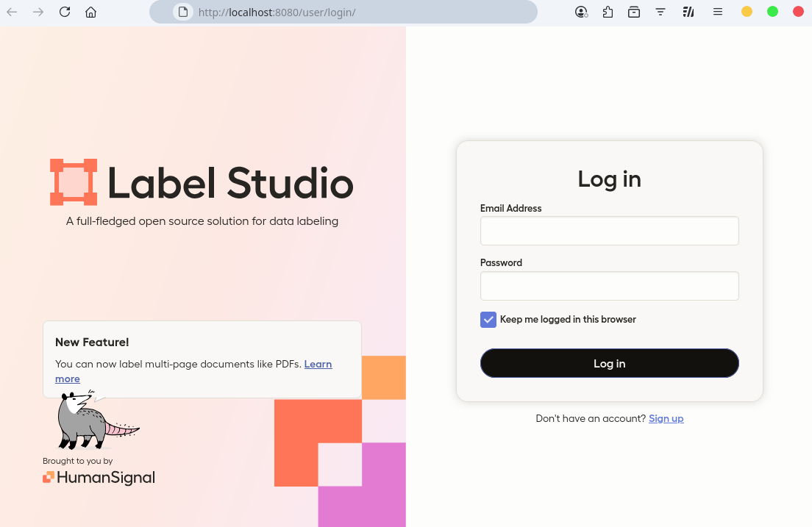Viewport: 812px width, 527px height.
Task: Click the archive box toolbar icon
Action: click(x=634, y=12)
